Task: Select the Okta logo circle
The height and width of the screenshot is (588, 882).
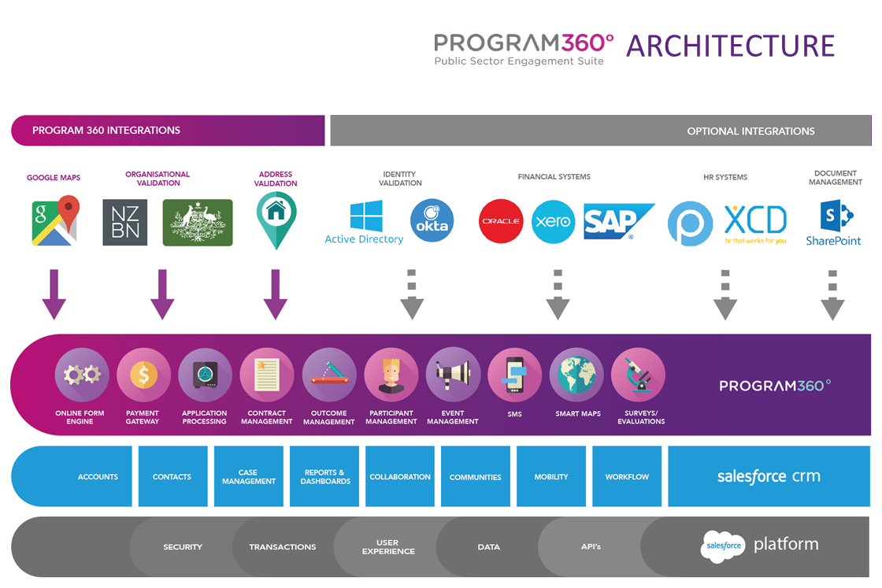Action: point(432,220)
